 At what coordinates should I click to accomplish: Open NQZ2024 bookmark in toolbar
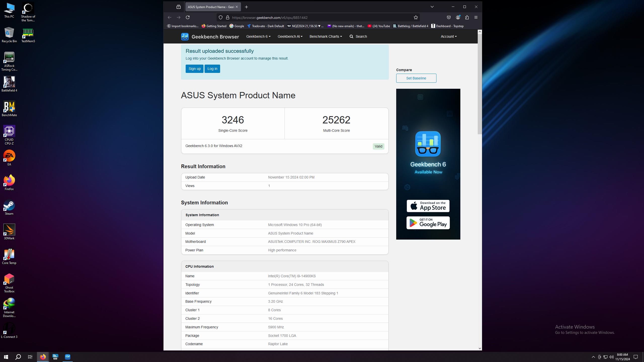(305, 26)
